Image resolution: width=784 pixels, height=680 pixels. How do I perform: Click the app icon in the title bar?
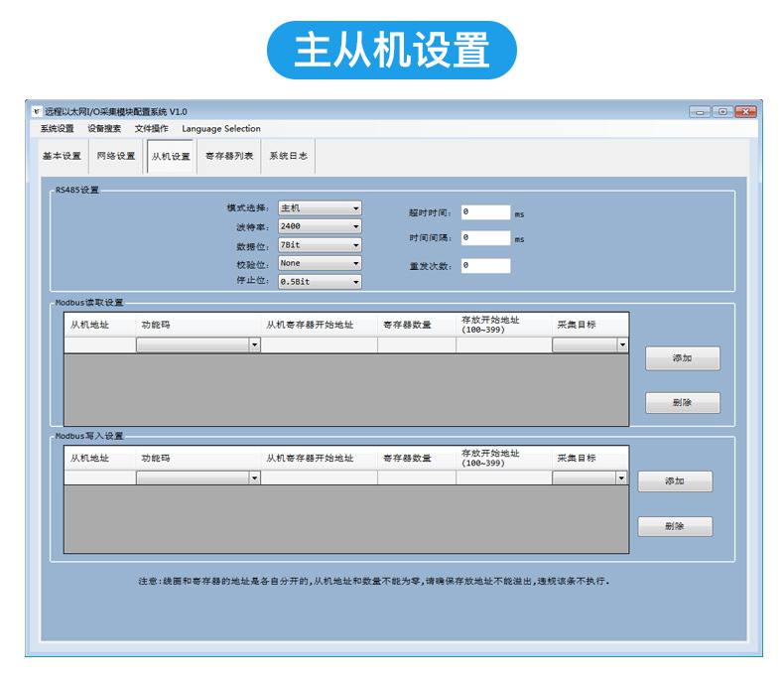36,111
